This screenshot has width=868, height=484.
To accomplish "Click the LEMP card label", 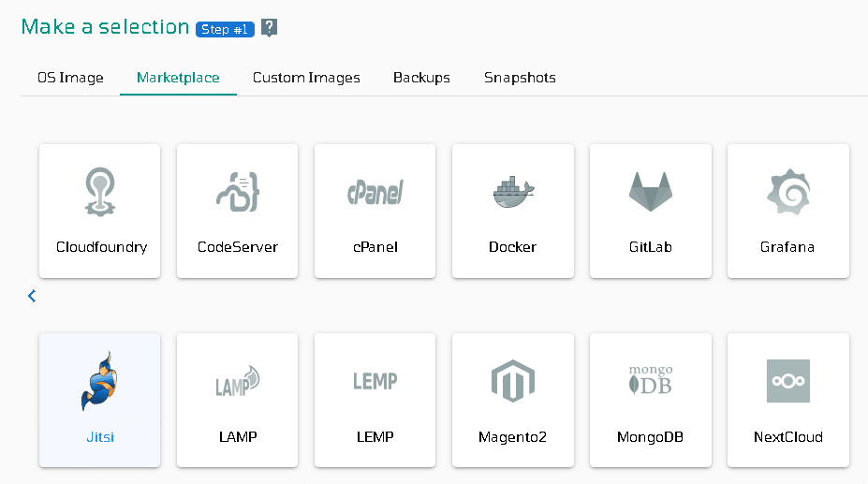I will coord(375,437).
